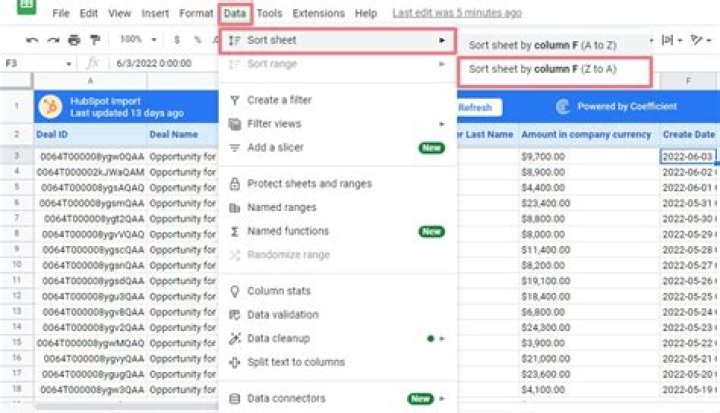The width and height of the screenshot is (720, 413).
Task: Open the 'Last edit was 5 minutes ago' link
Action: pos(457,14)
